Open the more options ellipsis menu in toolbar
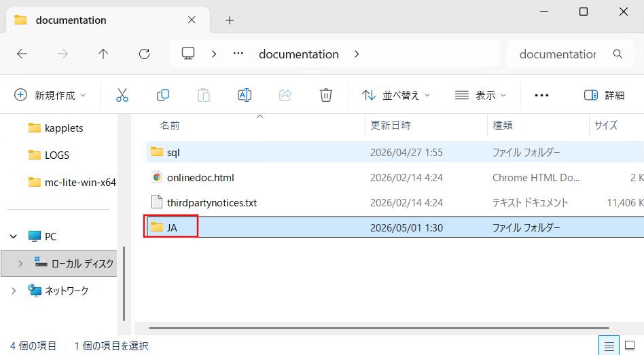Viewport: 644px width, 355px height. [x=541, y=95]
